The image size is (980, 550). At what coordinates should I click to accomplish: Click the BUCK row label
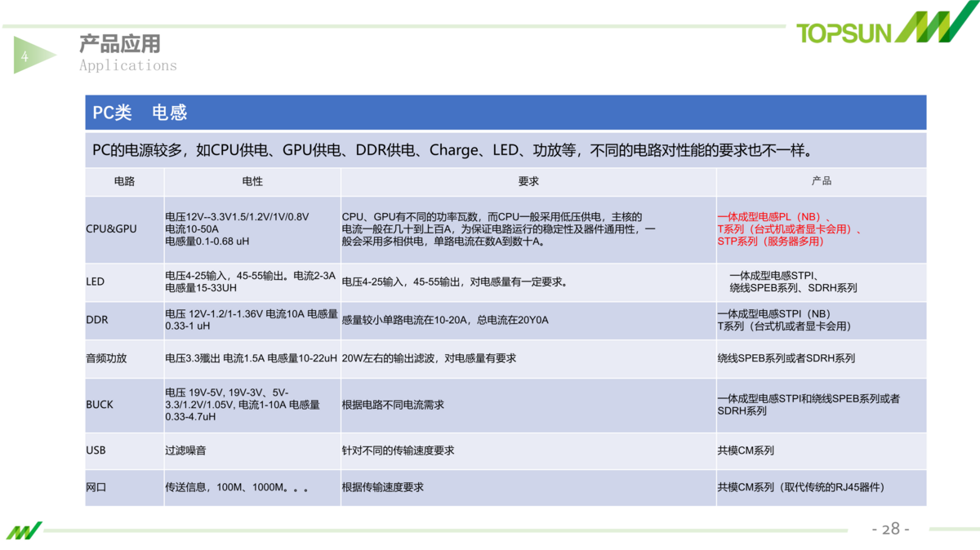tap(100, 405)
